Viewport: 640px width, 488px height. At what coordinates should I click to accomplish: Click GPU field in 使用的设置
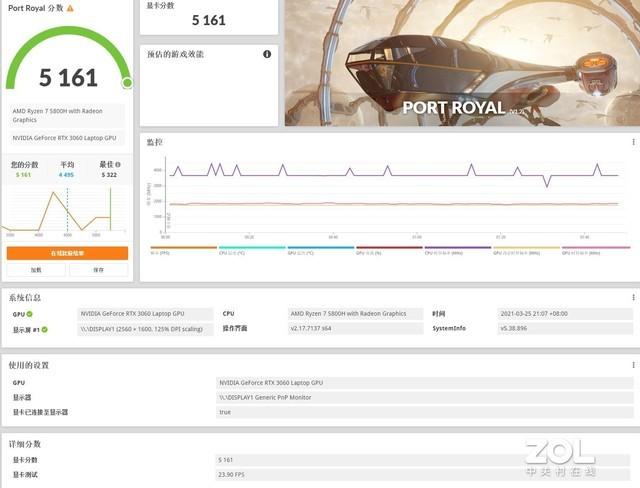[x=424, y=383]
